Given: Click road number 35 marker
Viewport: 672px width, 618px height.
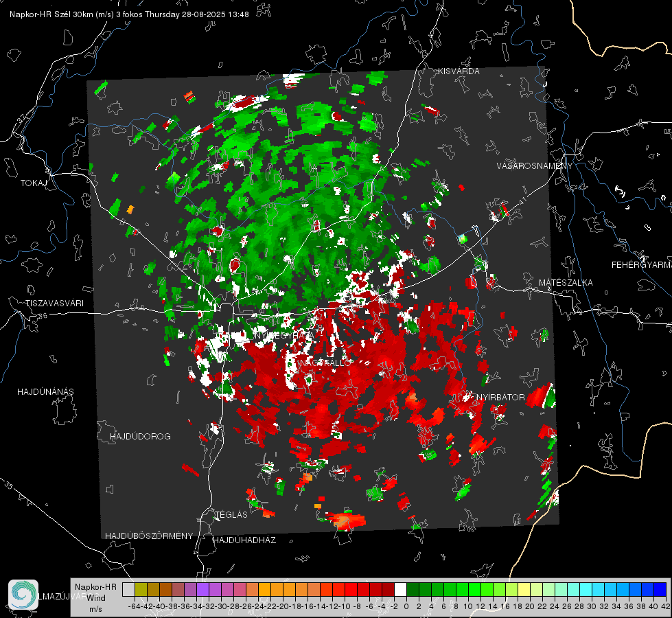Looking at the screenshot, I should coord(9,486).
